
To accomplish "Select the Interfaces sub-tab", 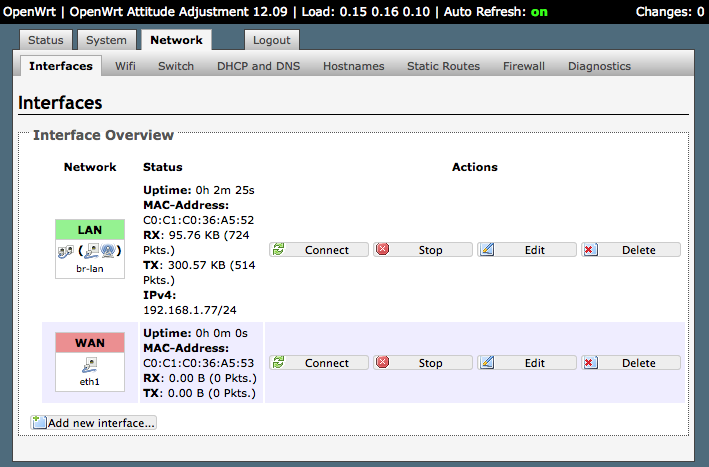I will coord(61,66).
